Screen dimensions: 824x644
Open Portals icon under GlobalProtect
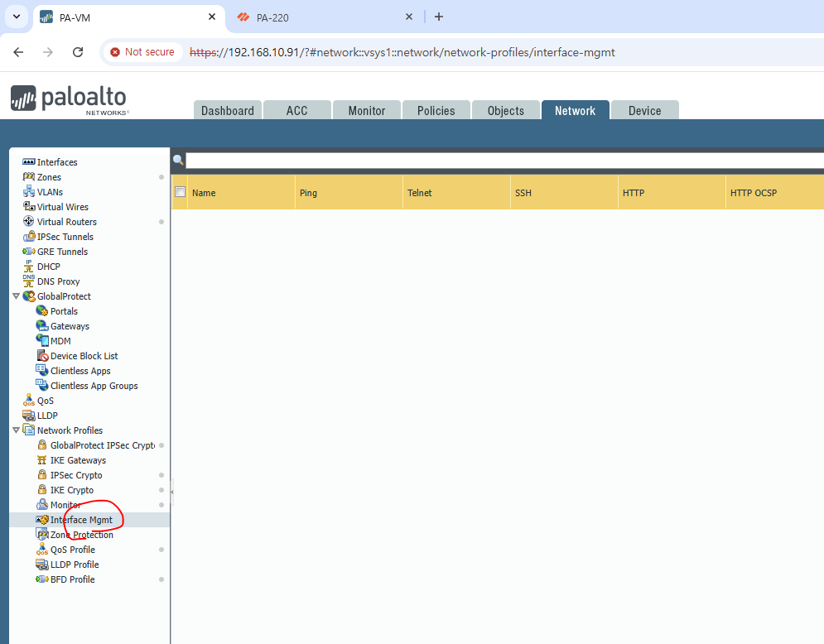pos(42,311)
